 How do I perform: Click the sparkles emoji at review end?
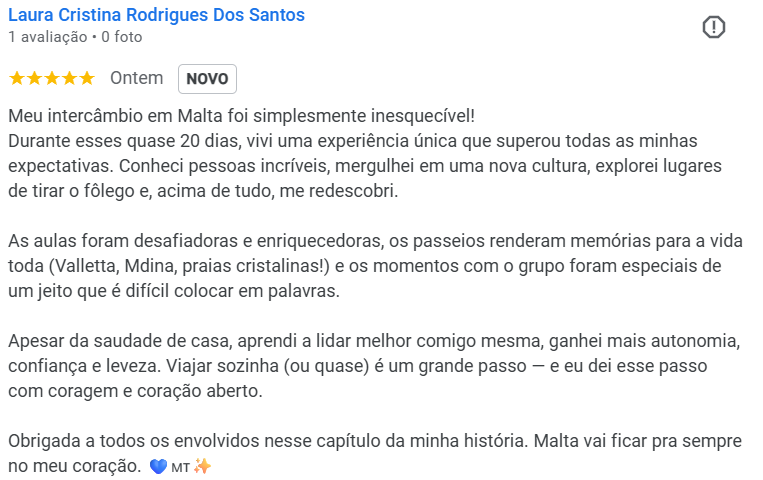(201, 466)
